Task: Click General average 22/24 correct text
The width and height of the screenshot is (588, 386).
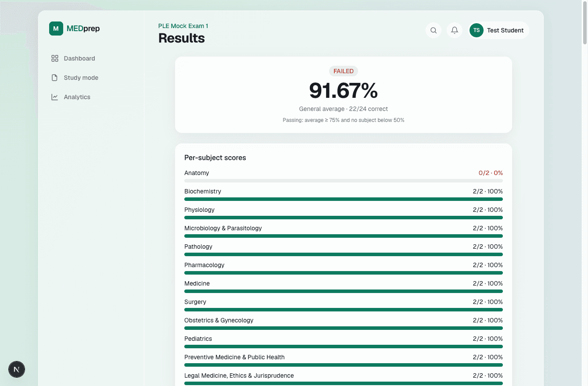Action: 344,109
